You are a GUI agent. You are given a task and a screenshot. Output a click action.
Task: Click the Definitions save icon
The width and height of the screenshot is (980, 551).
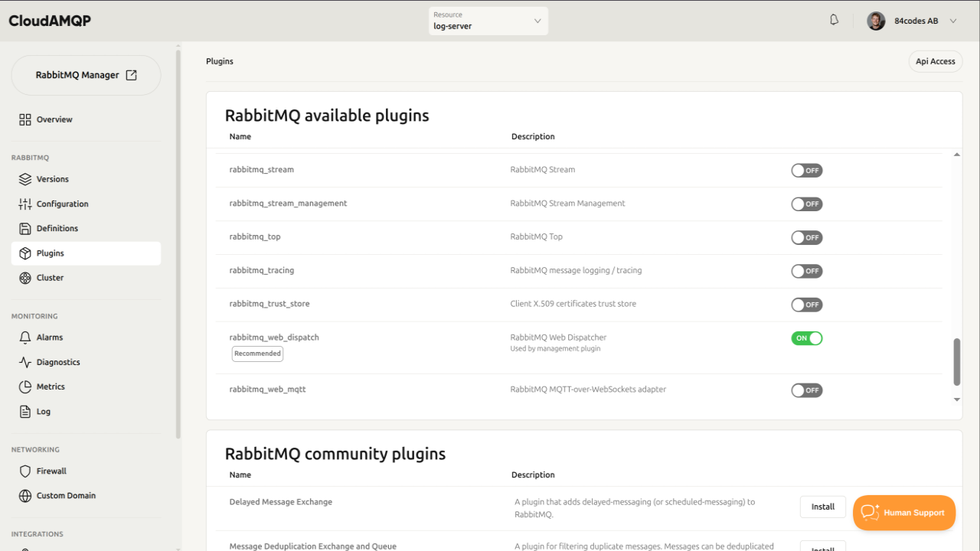coord(25,228)
